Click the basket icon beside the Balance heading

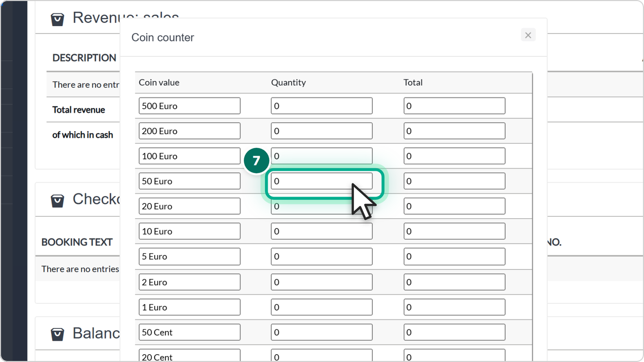tap(57, 334)
